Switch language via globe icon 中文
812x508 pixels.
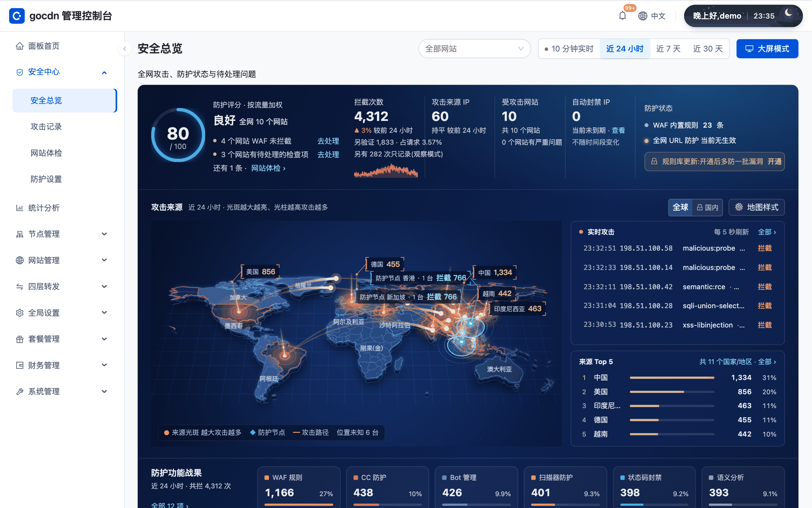click(652, 16)
